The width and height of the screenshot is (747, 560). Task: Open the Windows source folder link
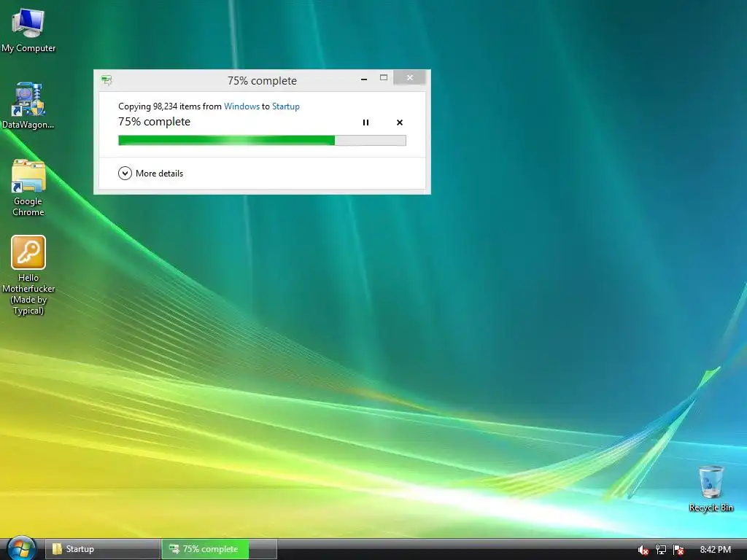click(241, 106)
